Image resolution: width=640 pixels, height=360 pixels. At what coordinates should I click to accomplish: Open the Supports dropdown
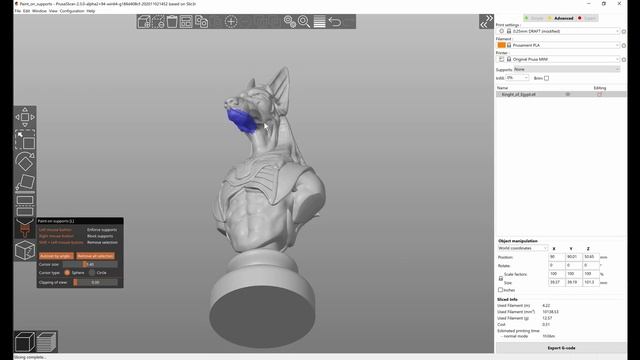tap(567, 69)
